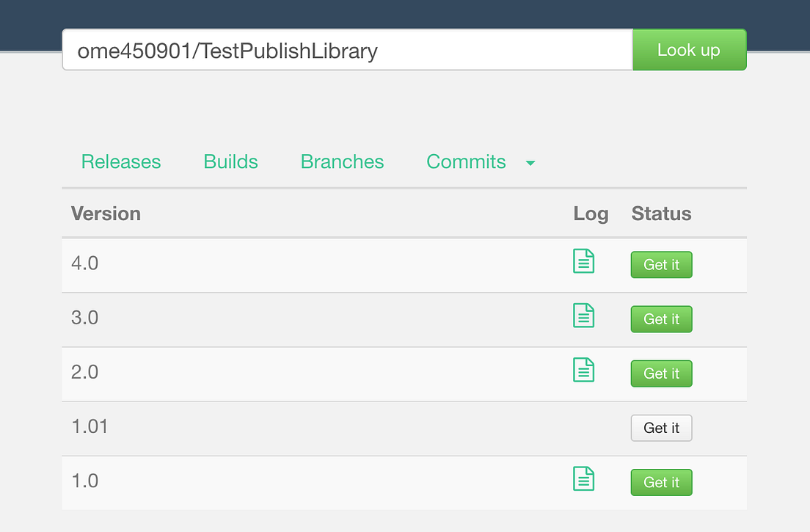Open the log icon beside version 2.0
Image resolution: width=810 pixels, height=532 pixels.
tap(583, 370)
